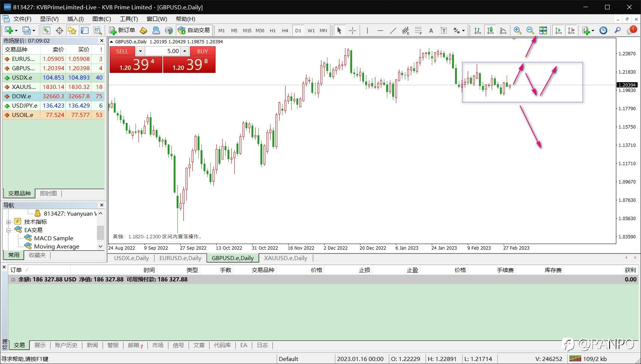Switch chart to candlestick style
The height and width of the screenshot is (364, 641).
(490, 30)
